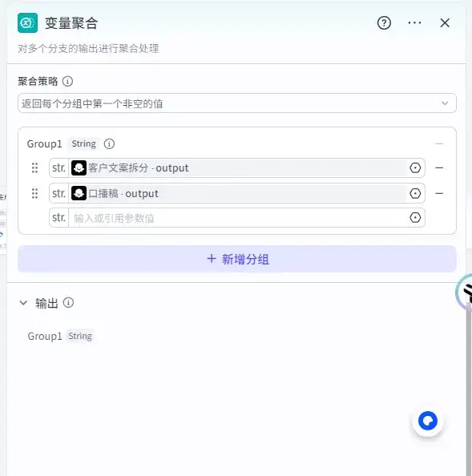Open variable picker for 客户文案拆分 row
Screen dimensions: 472x476
tap(415, 167)
